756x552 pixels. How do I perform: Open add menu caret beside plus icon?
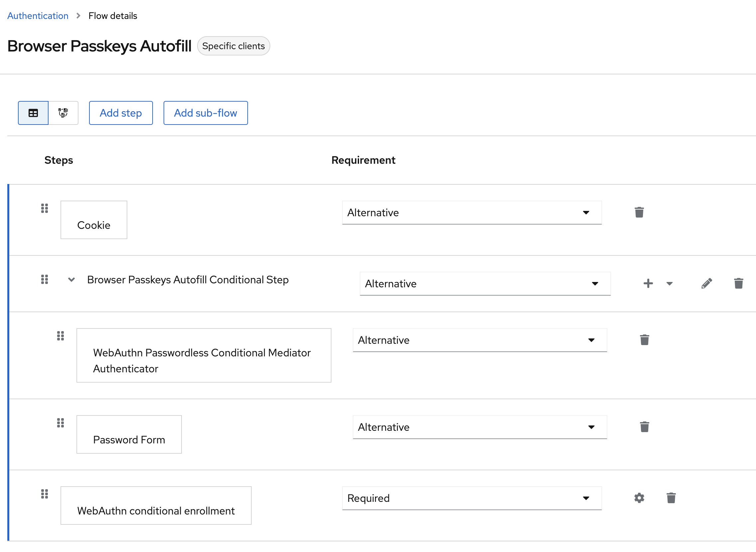(669, 284)
